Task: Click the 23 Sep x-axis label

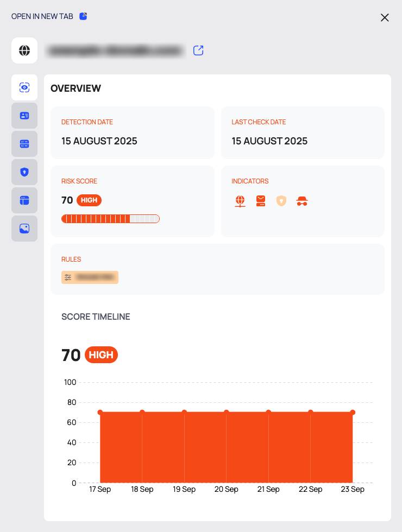Action: click(353, 489)
